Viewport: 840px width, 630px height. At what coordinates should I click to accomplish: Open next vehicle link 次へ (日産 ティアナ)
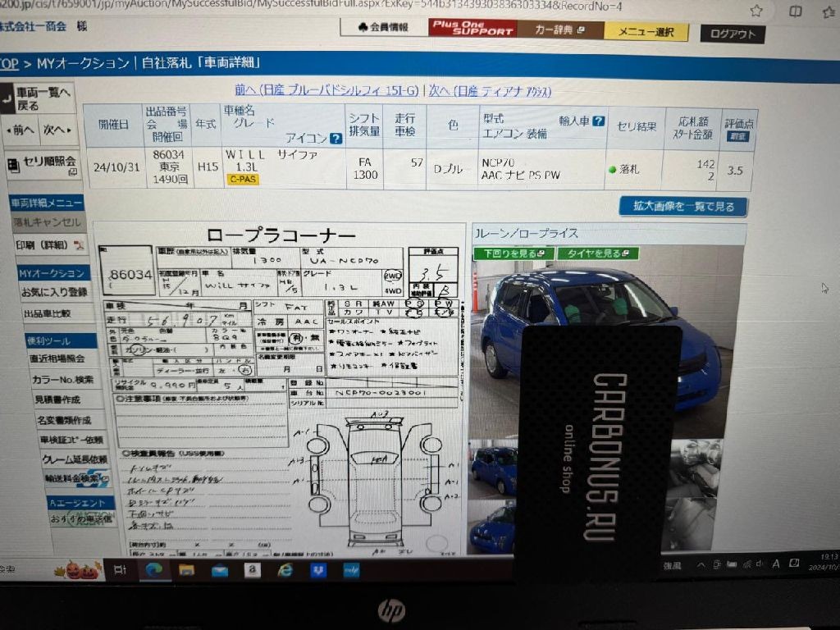coord(490,91)
